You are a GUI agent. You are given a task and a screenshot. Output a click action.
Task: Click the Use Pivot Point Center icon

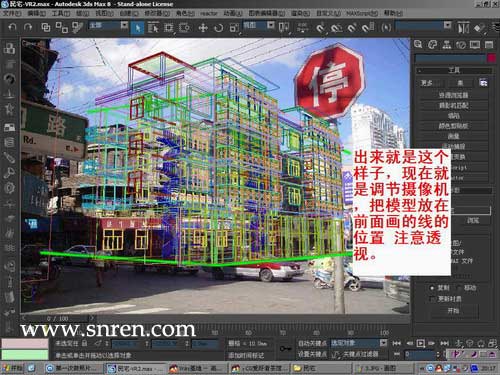(284, 27)
